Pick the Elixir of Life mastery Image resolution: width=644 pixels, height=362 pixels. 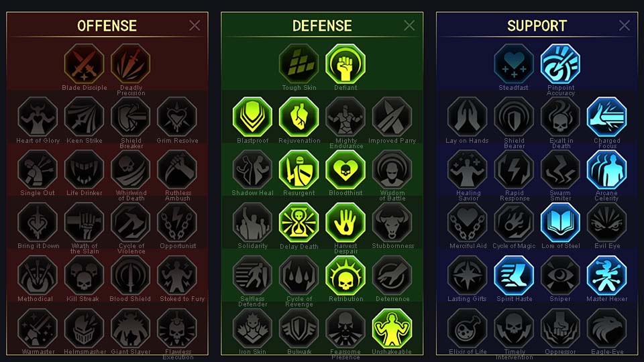tap(467, 328)
